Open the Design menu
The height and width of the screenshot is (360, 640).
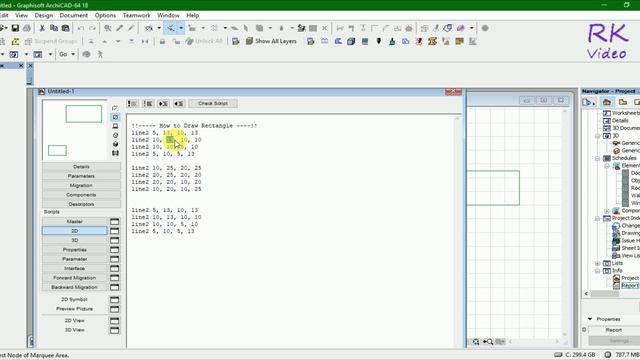[x=44, y=15]
